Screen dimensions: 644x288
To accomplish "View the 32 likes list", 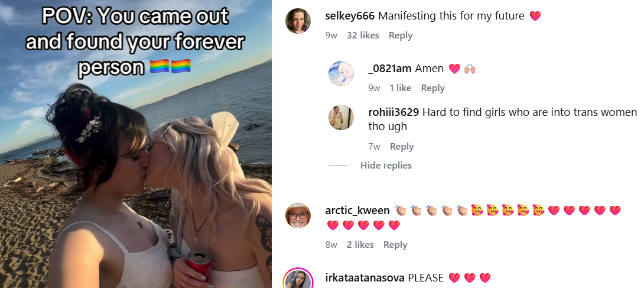I will click(363, 35).
